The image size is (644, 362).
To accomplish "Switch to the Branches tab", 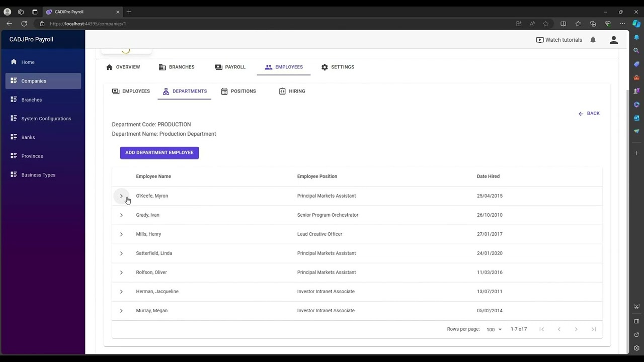I will pyautogui.click(x=176, y=67).
